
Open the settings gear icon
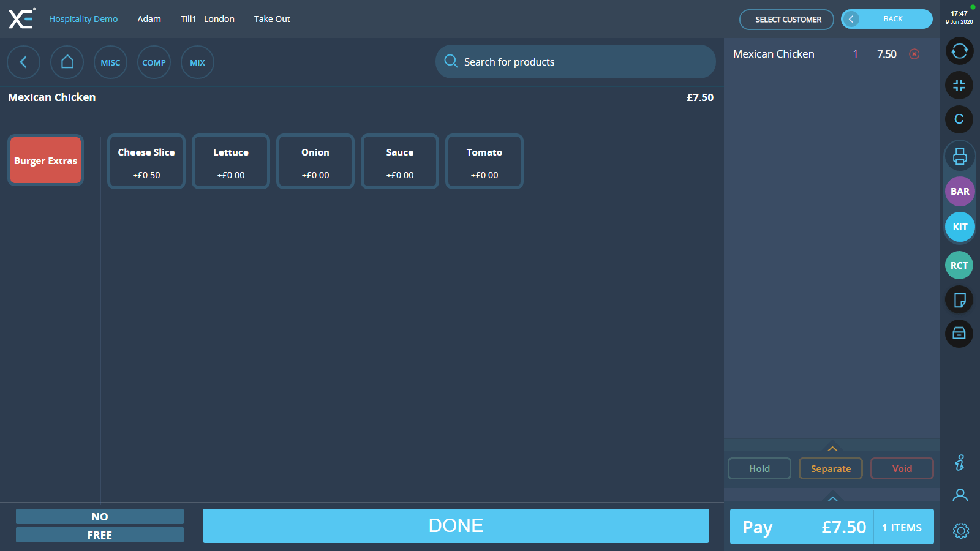(960, 530)
